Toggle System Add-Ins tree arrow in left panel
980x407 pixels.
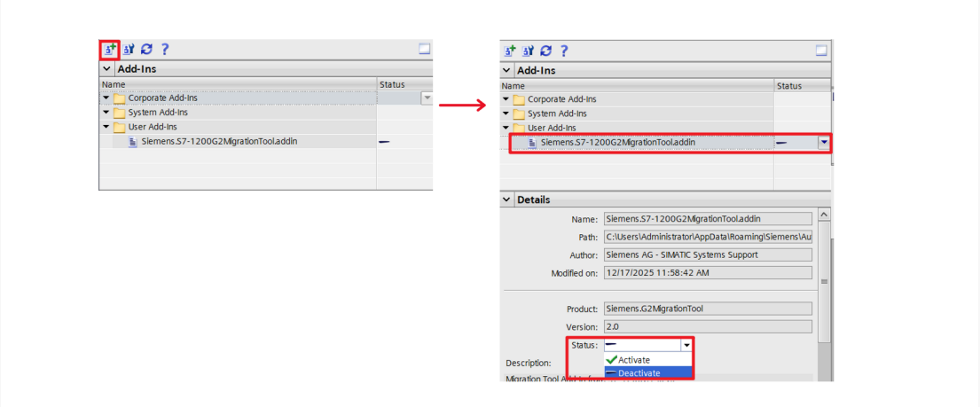click(106, 113)
